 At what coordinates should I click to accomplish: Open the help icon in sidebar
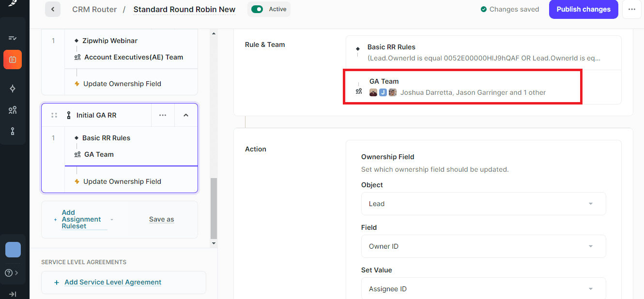(9, 273)
